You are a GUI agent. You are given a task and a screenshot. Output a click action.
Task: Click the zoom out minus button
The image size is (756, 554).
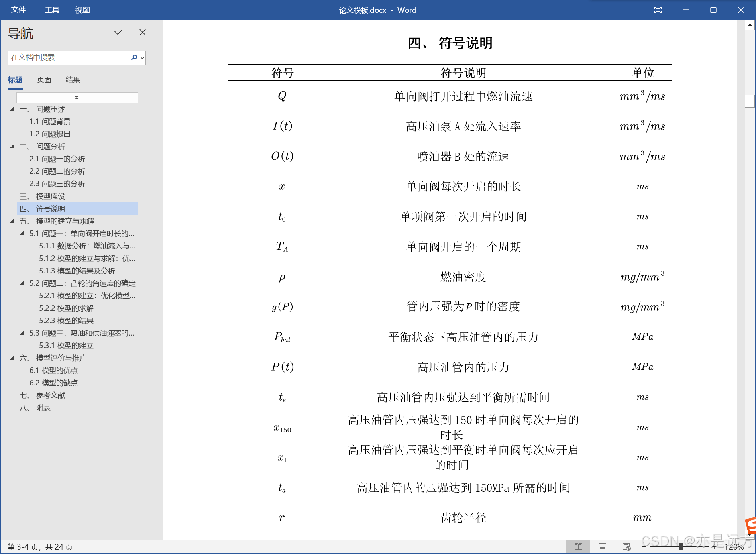(x=644, y=547)
